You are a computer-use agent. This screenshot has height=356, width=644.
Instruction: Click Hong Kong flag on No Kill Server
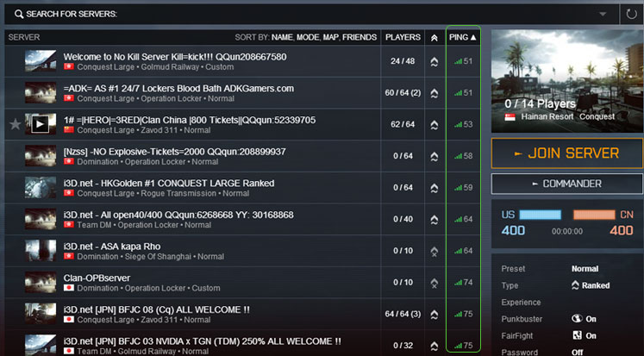pyautogui.click(x=69, y=66)
